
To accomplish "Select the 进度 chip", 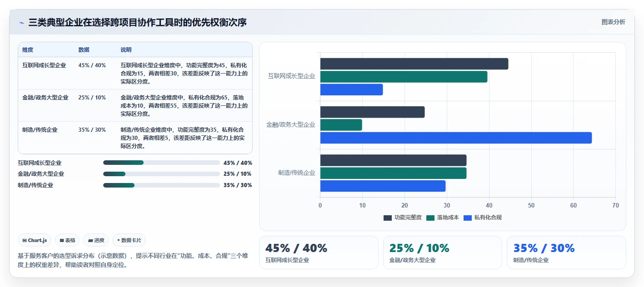I will click(x=96, y=240).
